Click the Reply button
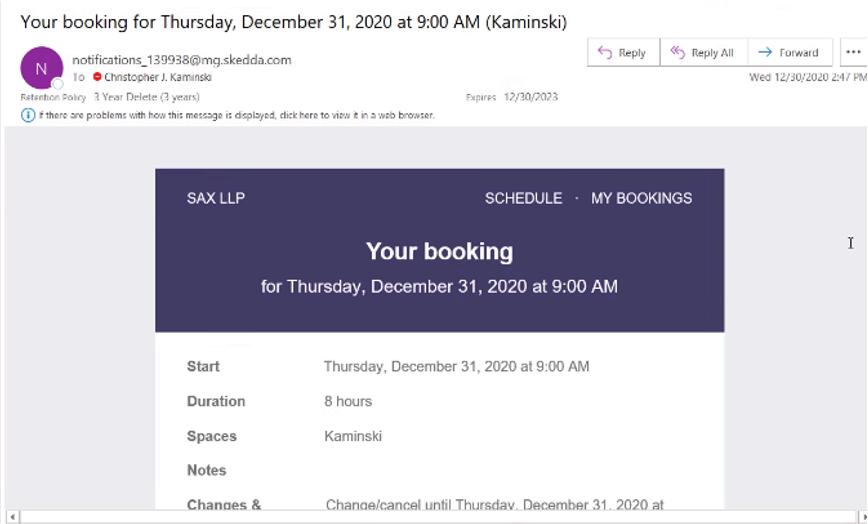This screenshot has height=524, width=868. [x=623, y=53]
